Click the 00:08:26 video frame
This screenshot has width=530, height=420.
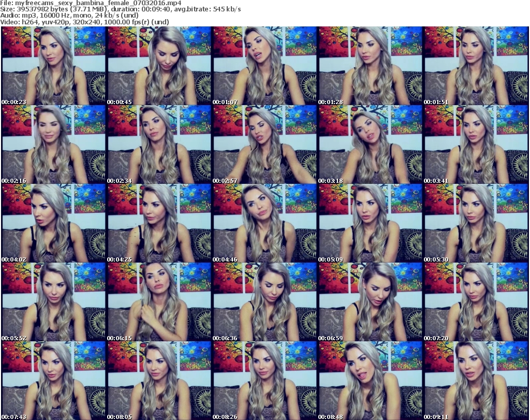click(x=264, y=381)
